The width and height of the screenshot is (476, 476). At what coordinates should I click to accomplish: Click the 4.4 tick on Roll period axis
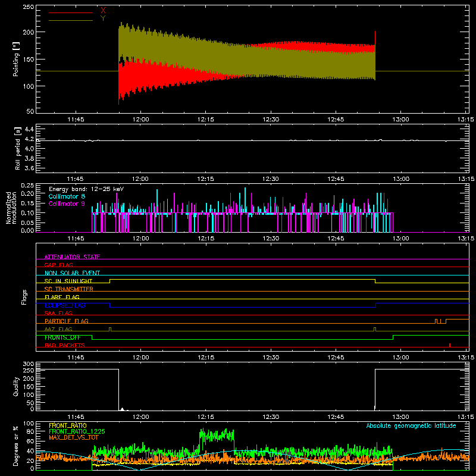[x=29, y=129]
